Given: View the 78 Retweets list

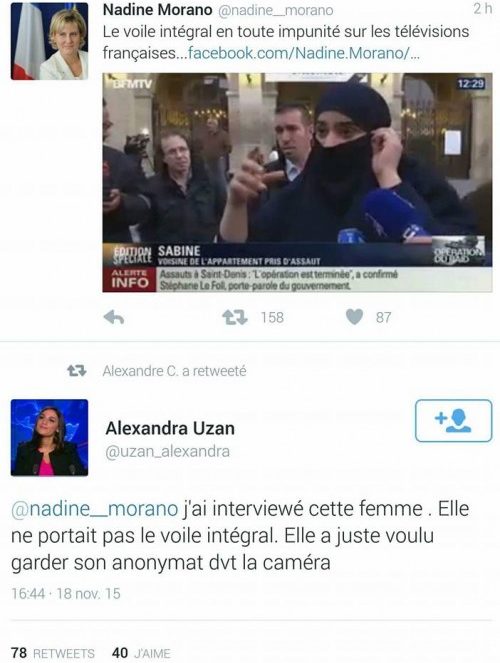Looking at the screenshot, I should pyautogui.click(x=53, y=653).
